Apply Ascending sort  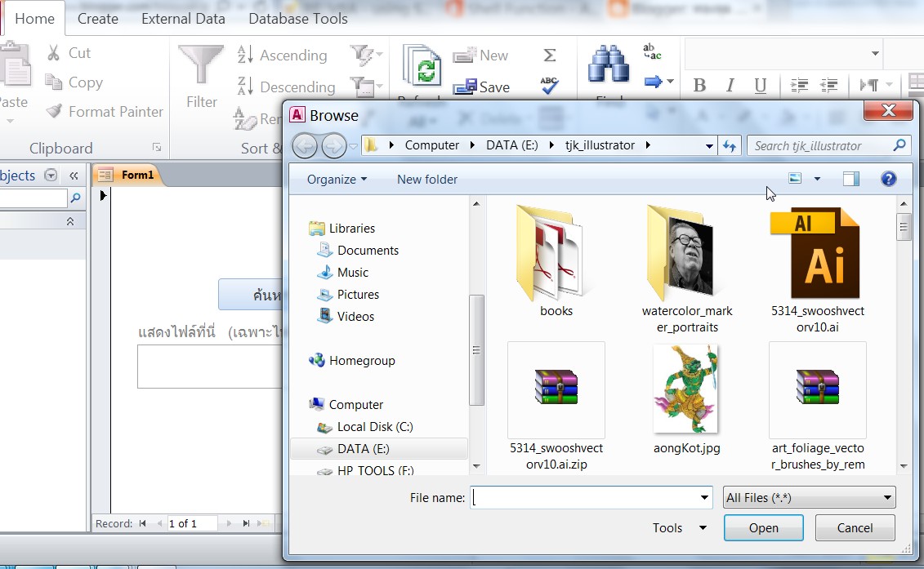tap(282, 55)
